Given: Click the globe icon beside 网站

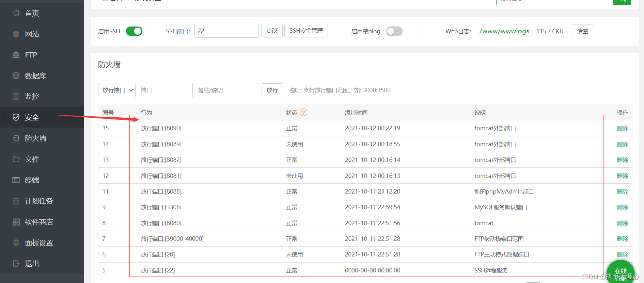Looking at the screenshot, I should [x=16, y=34].
